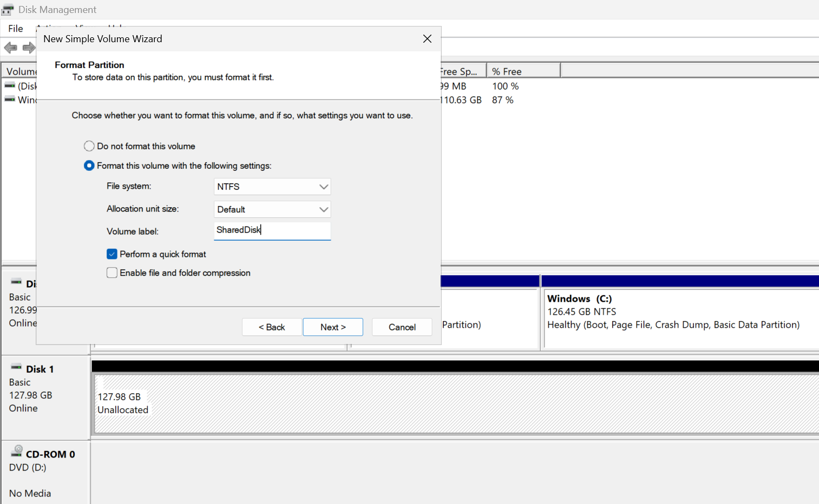Open the File menu
Screen dimensions: 819x504
(x=16, y=29)
